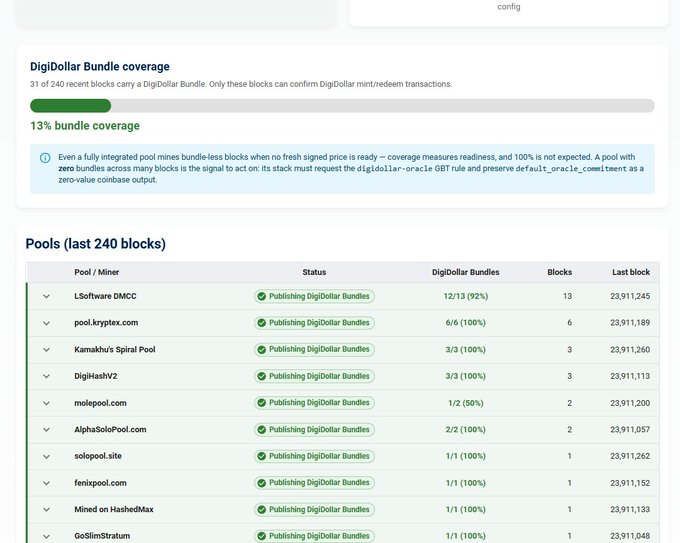
Task: Click the blocks count 6 for kryptex
Action: (x=569, y=323)
